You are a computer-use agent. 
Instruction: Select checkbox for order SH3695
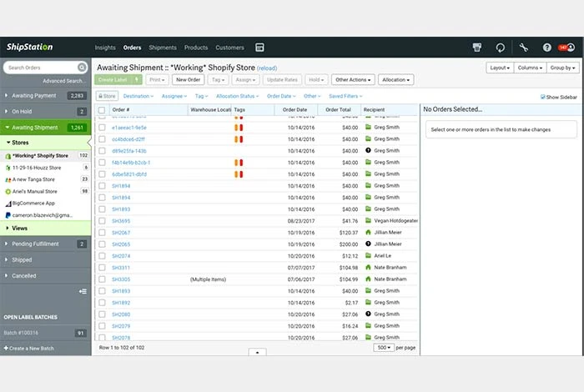pos(102,221)
